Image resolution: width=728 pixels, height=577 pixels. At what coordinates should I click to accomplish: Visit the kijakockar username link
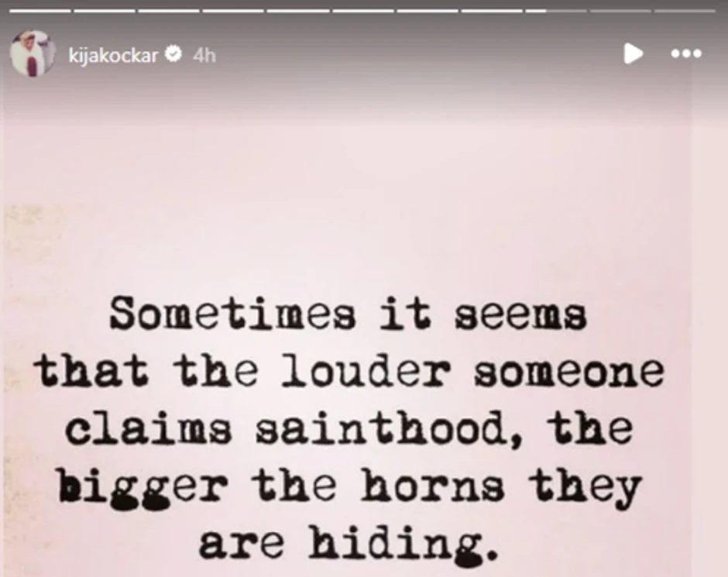point(113,55)
